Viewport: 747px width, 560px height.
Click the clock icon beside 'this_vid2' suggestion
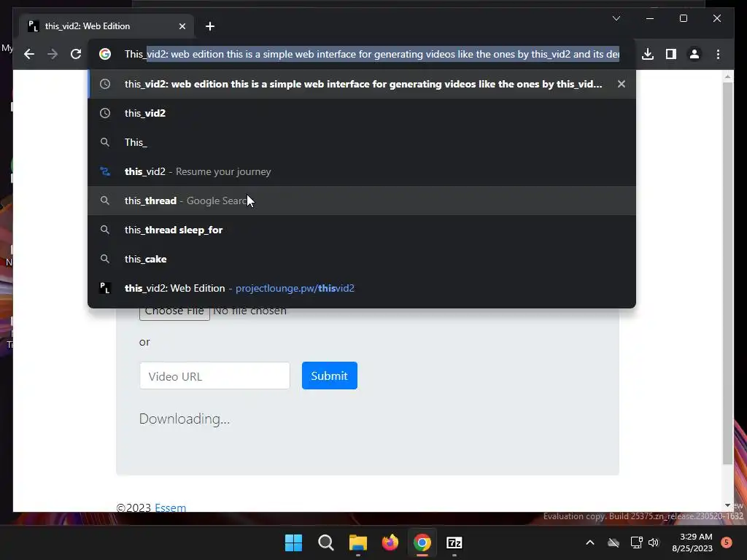tap(105, 113)
